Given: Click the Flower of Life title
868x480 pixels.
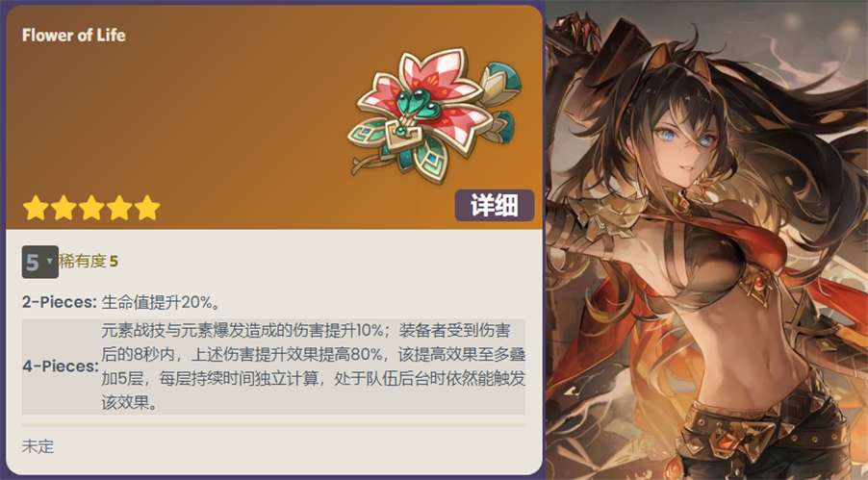Looking at the screenshot, I should pos(74,36).
